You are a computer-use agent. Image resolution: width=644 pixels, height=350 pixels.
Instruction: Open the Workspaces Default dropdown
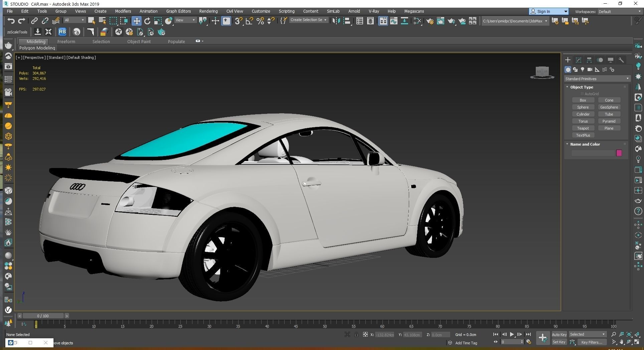coord(620,11)
